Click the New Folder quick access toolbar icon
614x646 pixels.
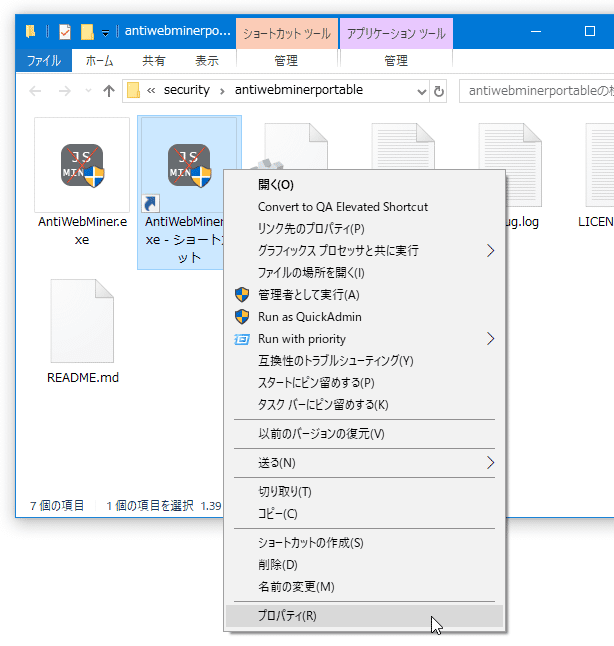[87, 32]
